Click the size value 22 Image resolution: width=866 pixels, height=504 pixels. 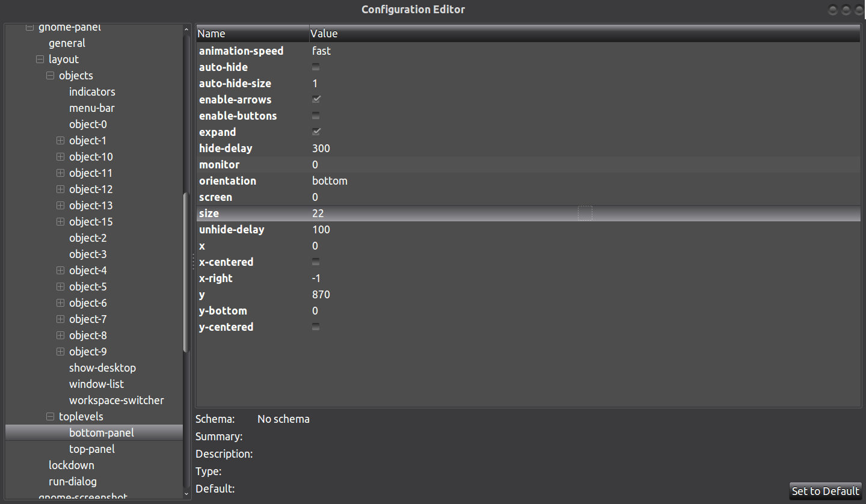[318, 214]
